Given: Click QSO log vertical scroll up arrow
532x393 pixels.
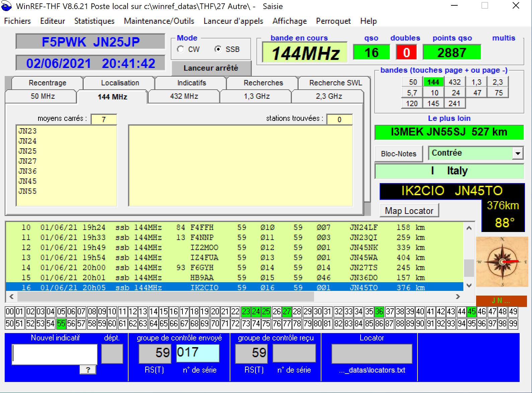Looking at the screenshot, I should 469,228.
